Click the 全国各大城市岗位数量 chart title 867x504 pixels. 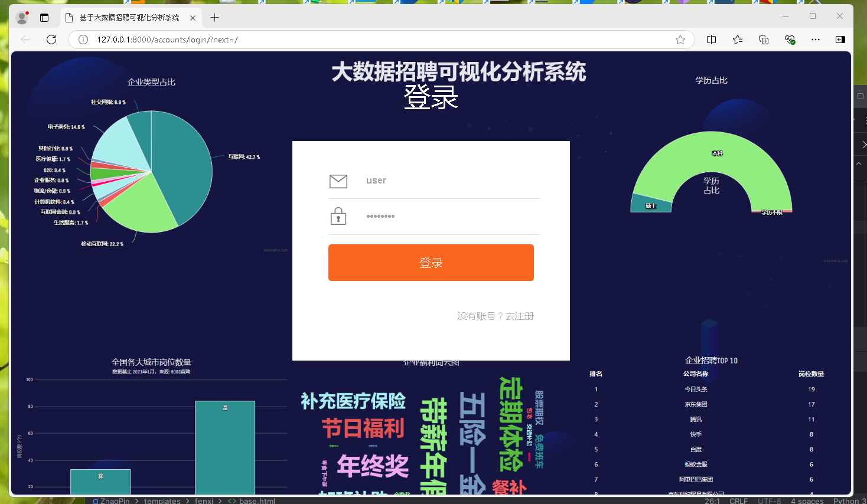[x=151, y=362]
